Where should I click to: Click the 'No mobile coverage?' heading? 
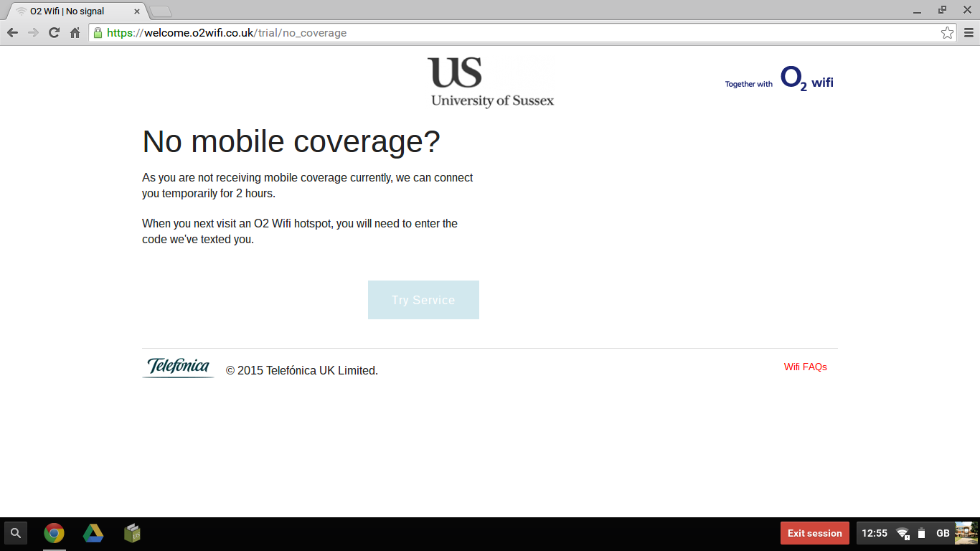291,141
